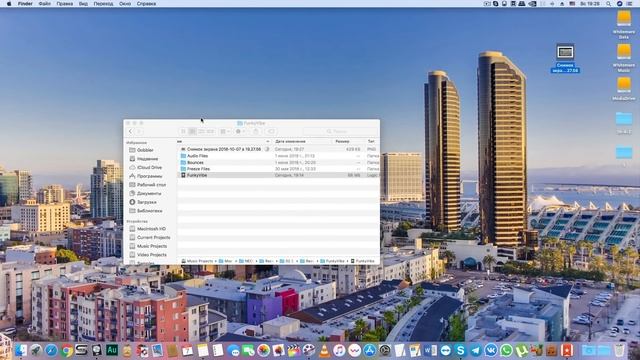
Task: Select the Freeze Files folder
Action: coord(278,169)
